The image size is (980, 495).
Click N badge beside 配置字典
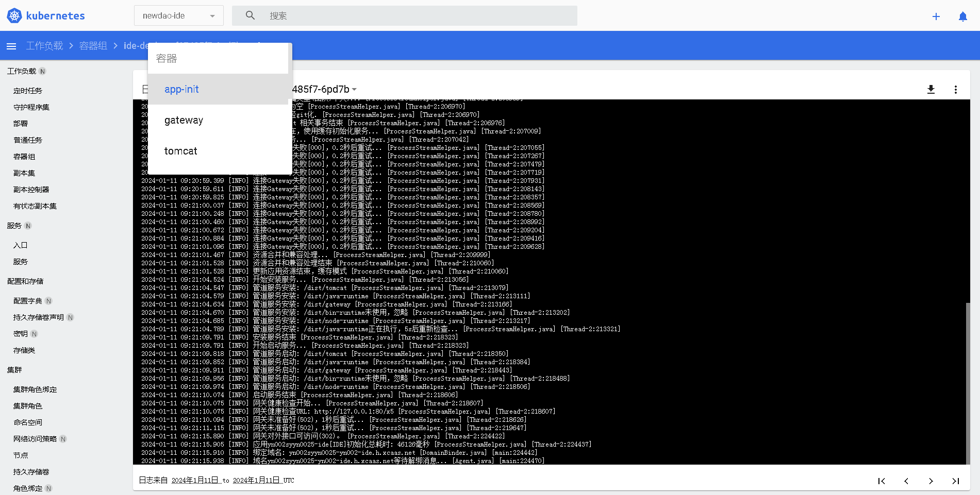pos(48,301)
